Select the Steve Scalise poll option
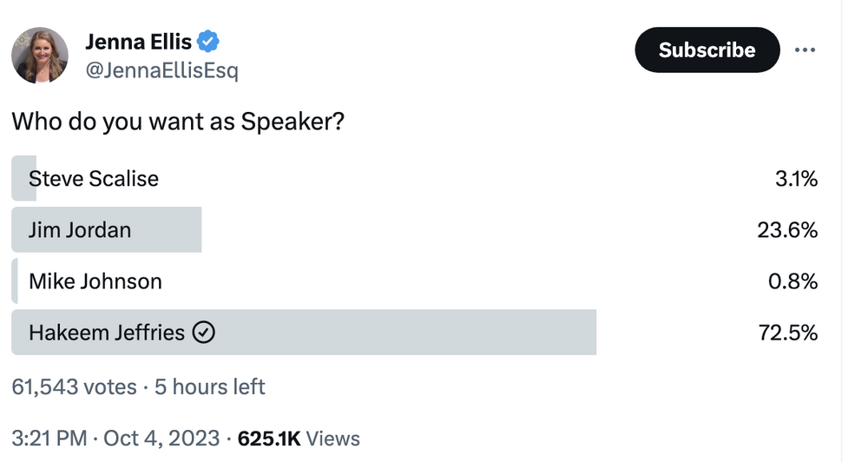 (x=94, y=179)
